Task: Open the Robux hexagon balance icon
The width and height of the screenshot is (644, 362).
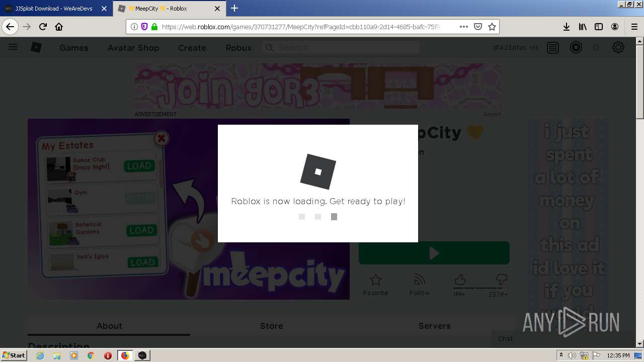Action: click(576, 47)
